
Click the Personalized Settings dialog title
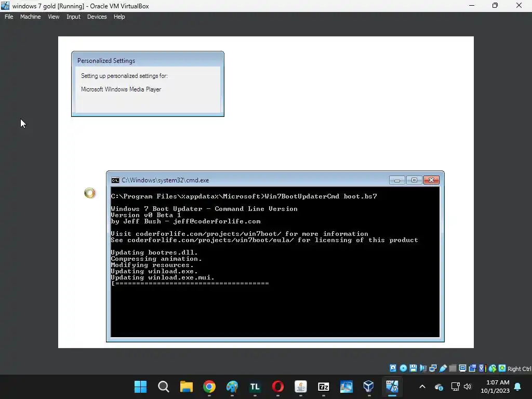coord(106,61)
